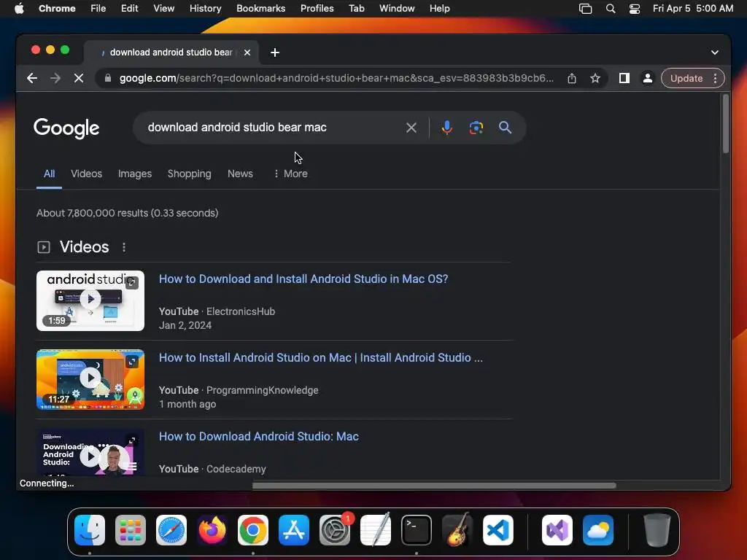This screenshot has height=560, width=747.
Task: Stop loading the page
Action: [x=79, y=78]
